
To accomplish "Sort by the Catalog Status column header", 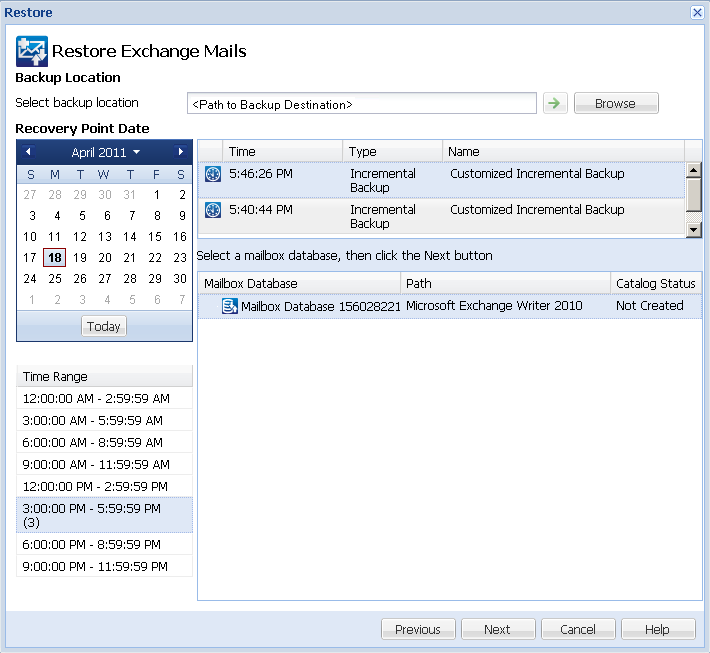I will [655, 284].
